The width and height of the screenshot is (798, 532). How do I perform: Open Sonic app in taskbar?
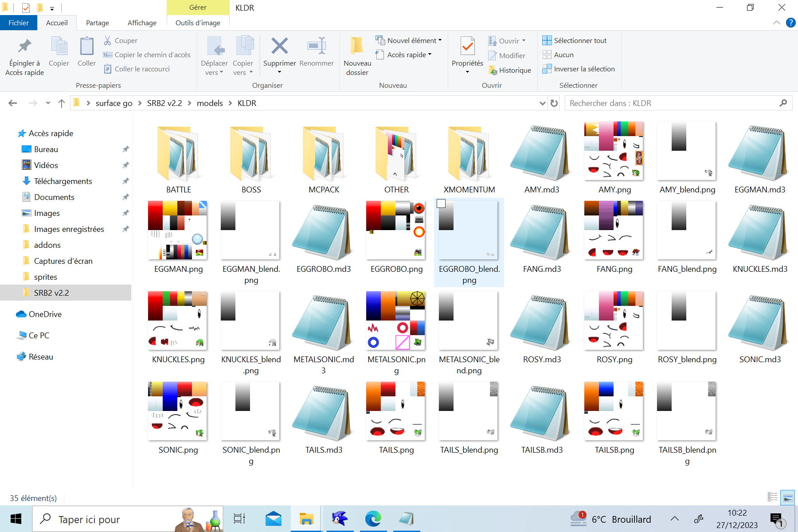coord(340,519)
